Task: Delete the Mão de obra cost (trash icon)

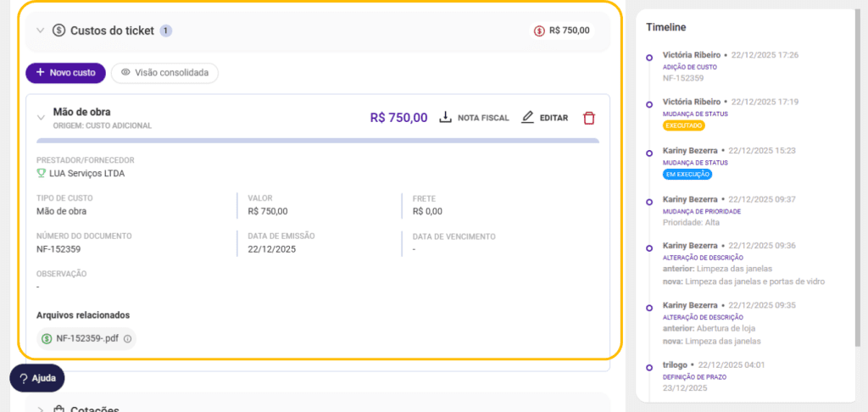Action: pyautogui.click(x=589, y=118)
